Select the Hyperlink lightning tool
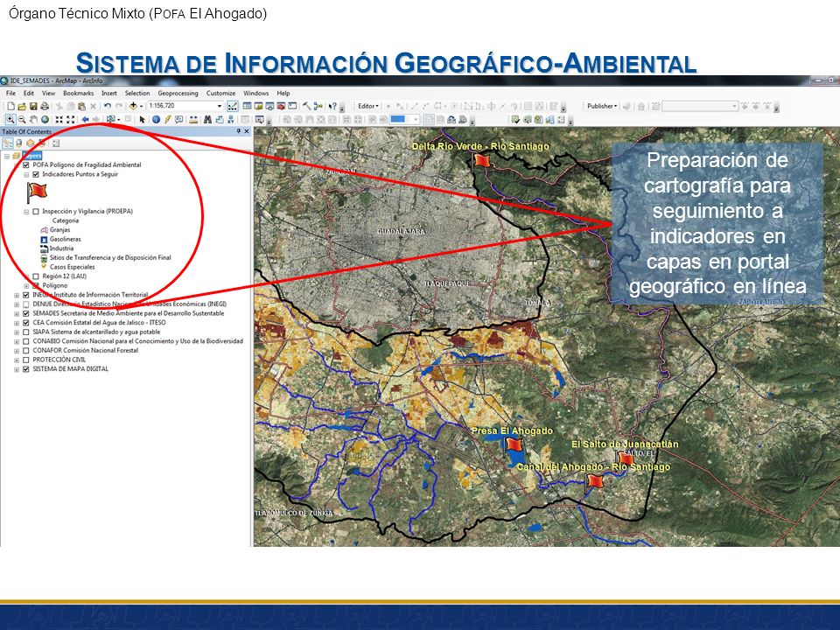The image size is (840, 630). tap(168, 120)
